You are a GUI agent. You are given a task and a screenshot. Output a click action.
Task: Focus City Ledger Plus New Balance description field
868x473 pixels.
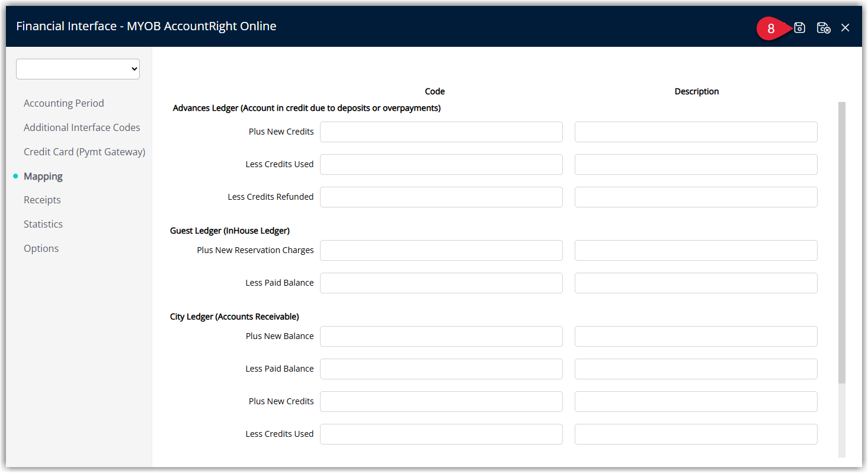pyautogui.click(x=696, y=336)
